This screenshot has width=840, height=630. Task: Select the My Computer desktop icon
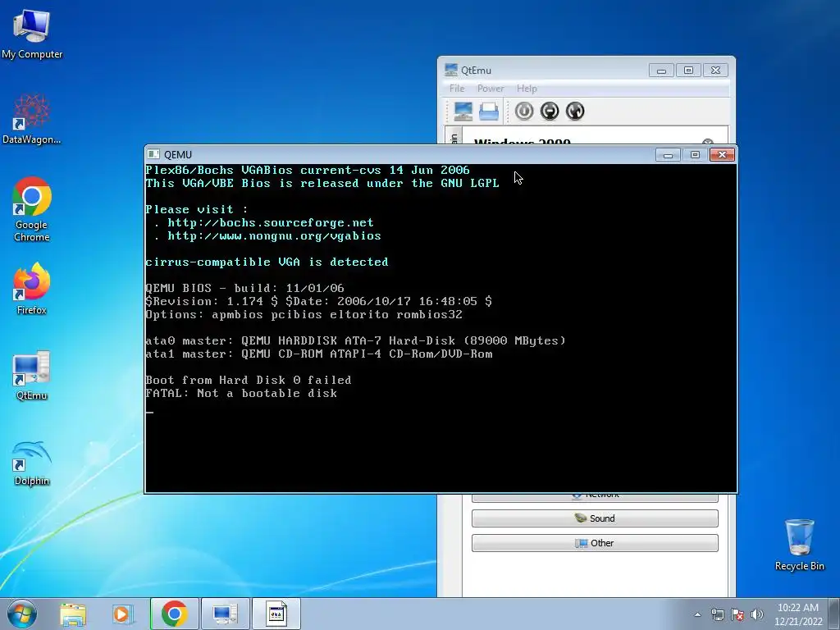tap(32, 34)
